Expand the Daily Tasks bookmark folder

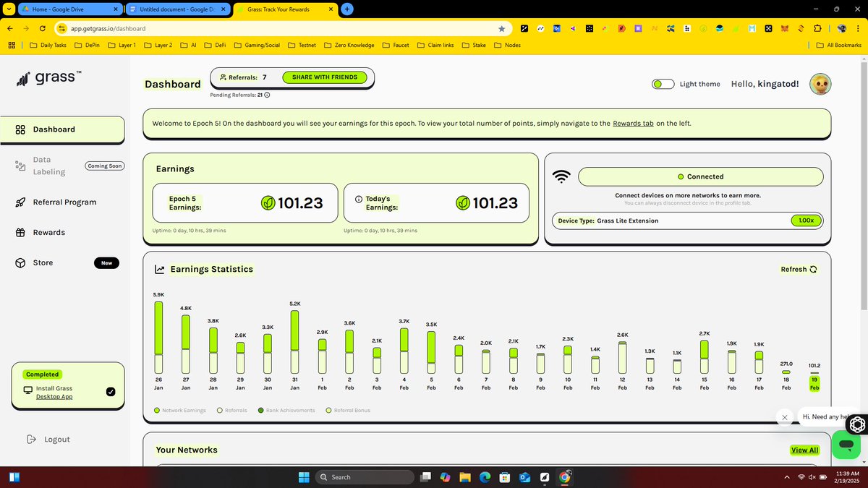tap(48, 45)
